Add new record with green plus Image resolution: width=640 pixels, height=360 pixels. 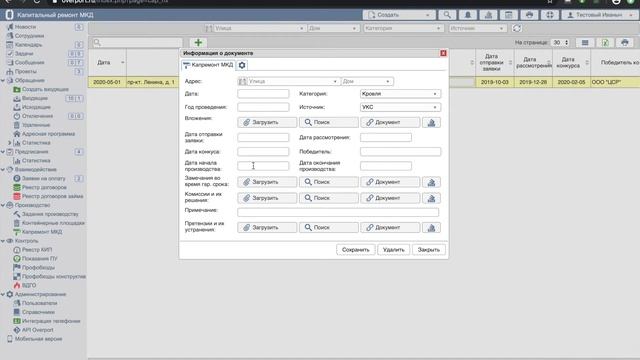198,42
